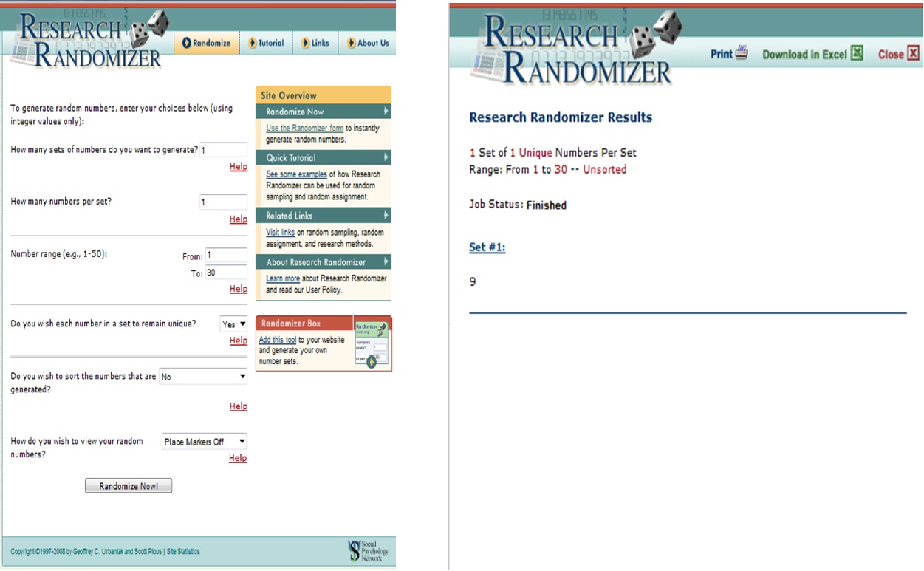Click the Close text link in results
The image size is (924, 571).
tap(891, 54)
